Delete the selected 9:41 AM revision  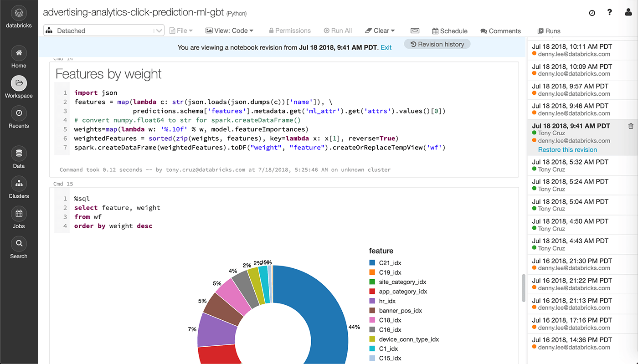coord(631,126)
